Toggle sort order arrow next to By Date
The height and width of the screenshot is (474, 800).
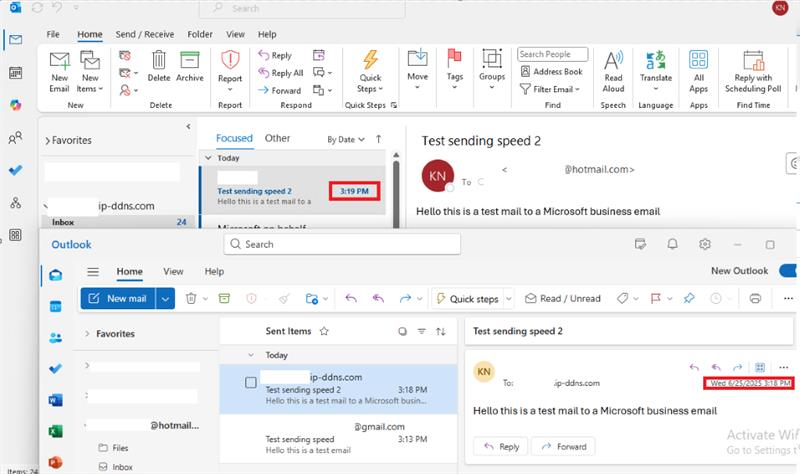coord(379,139)
